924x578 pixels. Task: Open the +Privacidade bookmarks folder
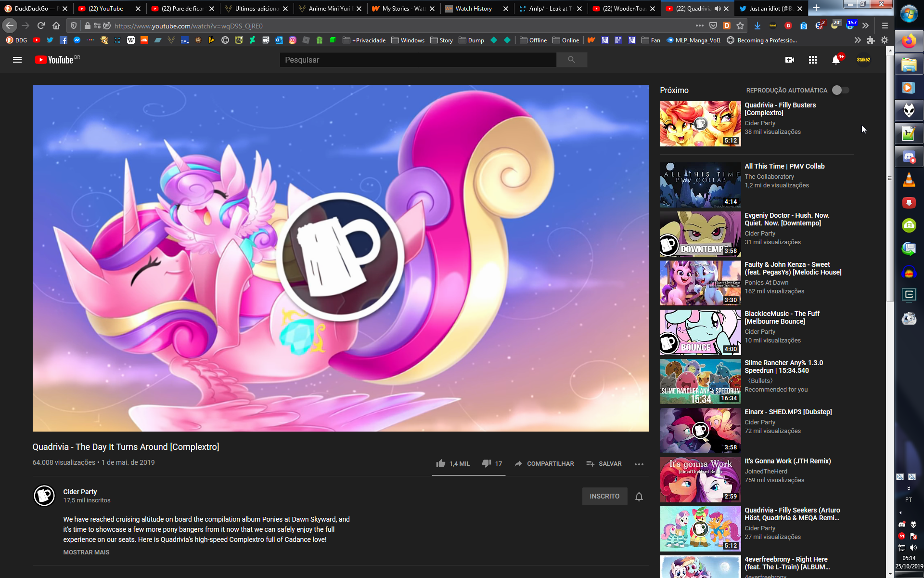(364, 40)
